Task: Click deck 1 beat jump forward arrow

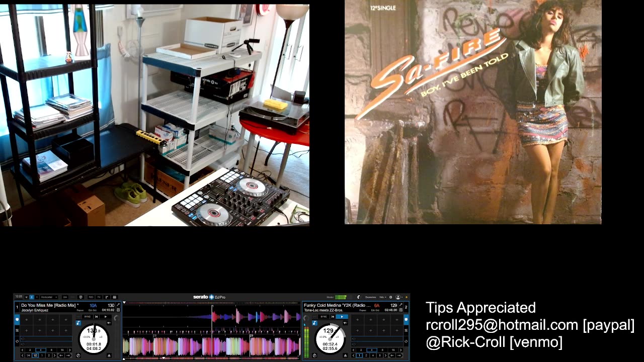Action: (68, 355)
